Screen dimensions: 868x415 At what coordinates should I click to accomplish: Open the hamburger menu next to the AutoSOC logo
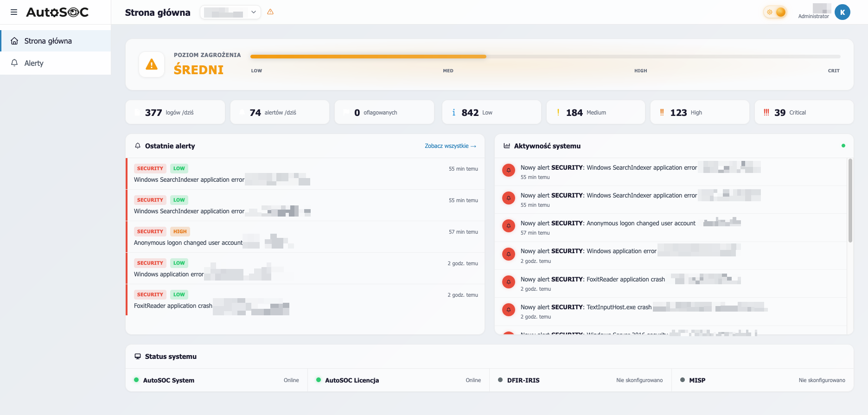tap(14, 12)
